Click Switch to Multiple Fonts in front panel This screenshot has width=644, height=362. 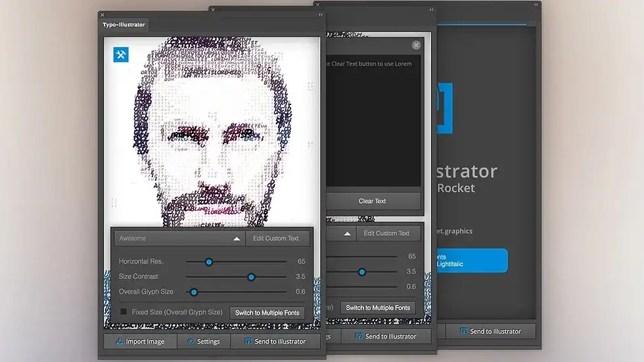[267, 313]
